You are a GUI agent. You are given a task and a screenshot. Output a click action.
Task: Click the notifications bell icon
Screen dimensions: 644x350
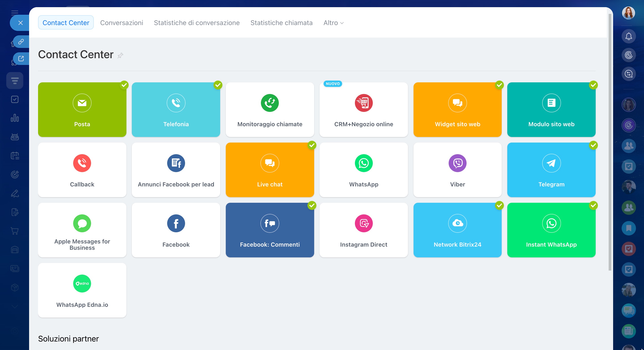click(x=628, y=36)
